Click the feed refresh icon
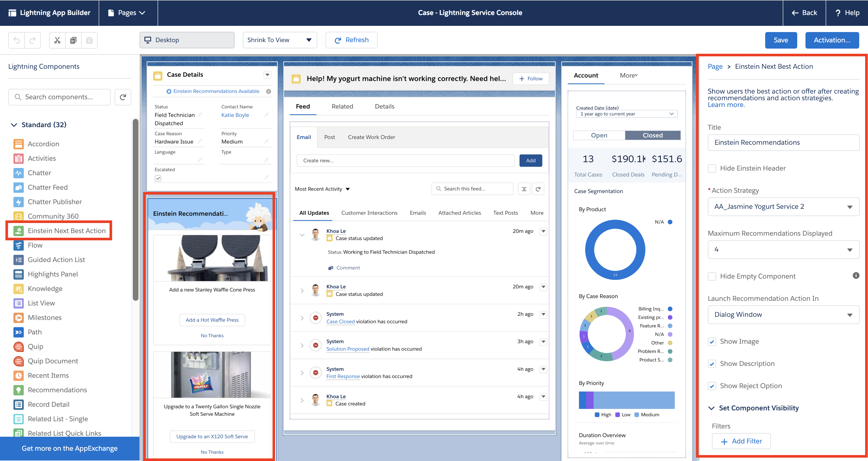This screenshot has height=461, width=868. pyautogui.click(x=538, y=189)
